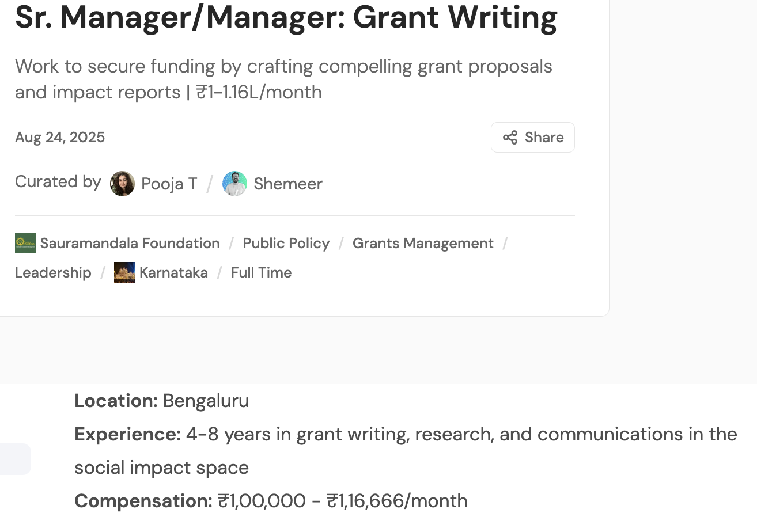Click the Share button label
The height and width of the screenshot is (532, 757).
click(544, 138)
